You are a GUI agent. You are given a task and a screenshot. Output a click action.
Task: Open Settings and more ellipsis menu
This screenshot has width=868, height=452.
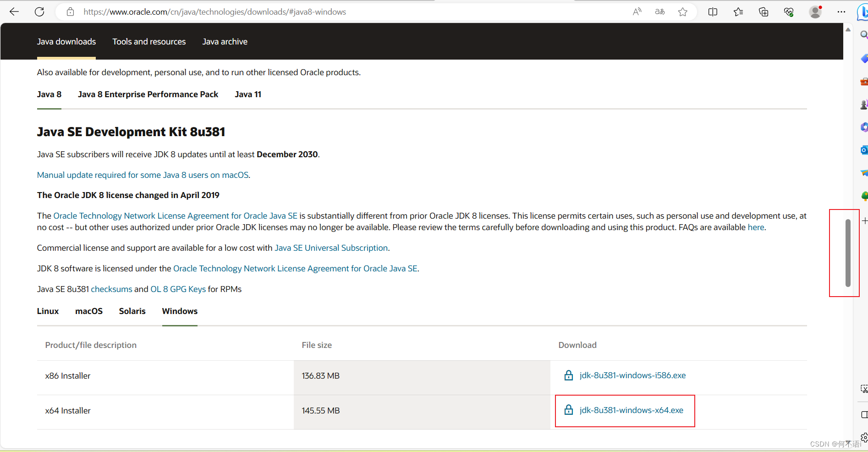click(841, 12)
